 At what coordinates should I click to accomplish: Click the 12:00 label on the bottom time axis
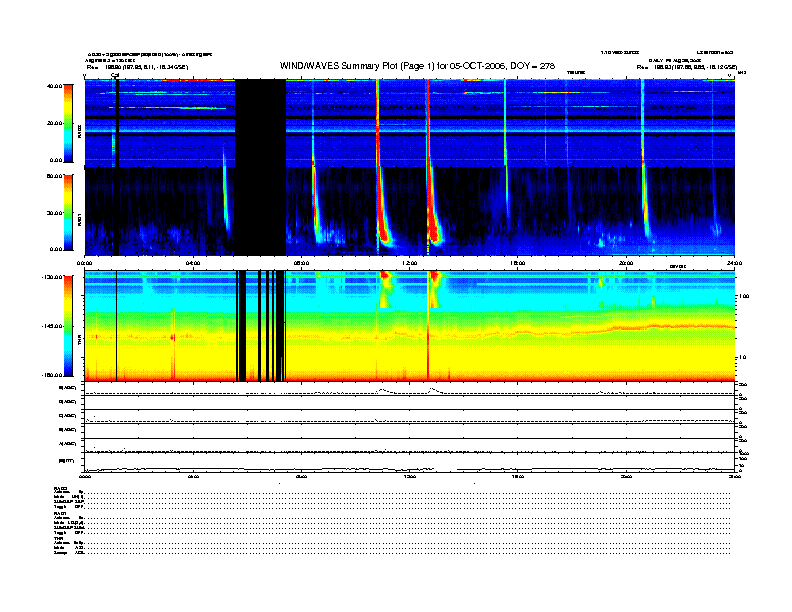[x=410, y=476]
